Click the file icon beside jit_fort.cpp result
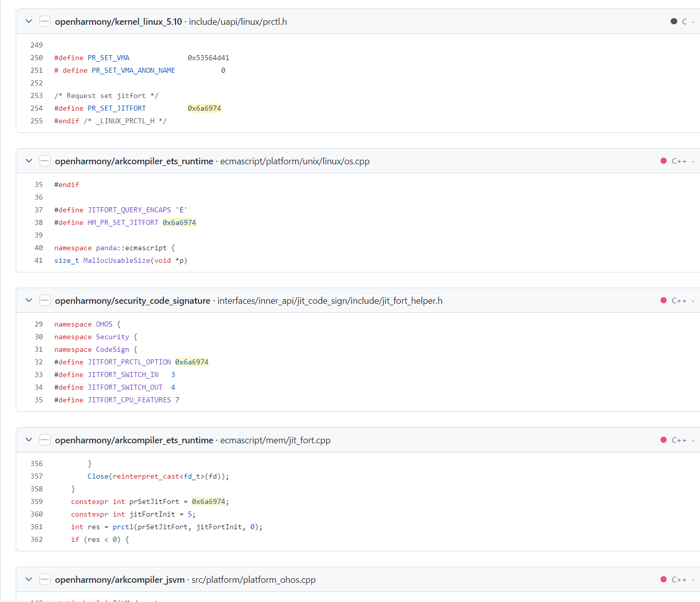Screen dimensions: 700x602 [x=45, y=440]
